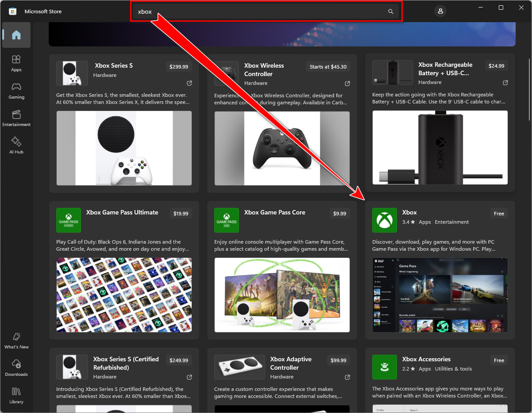Click inside the xbox search box
Screen dimensions: 532x413
coord(261,12)
